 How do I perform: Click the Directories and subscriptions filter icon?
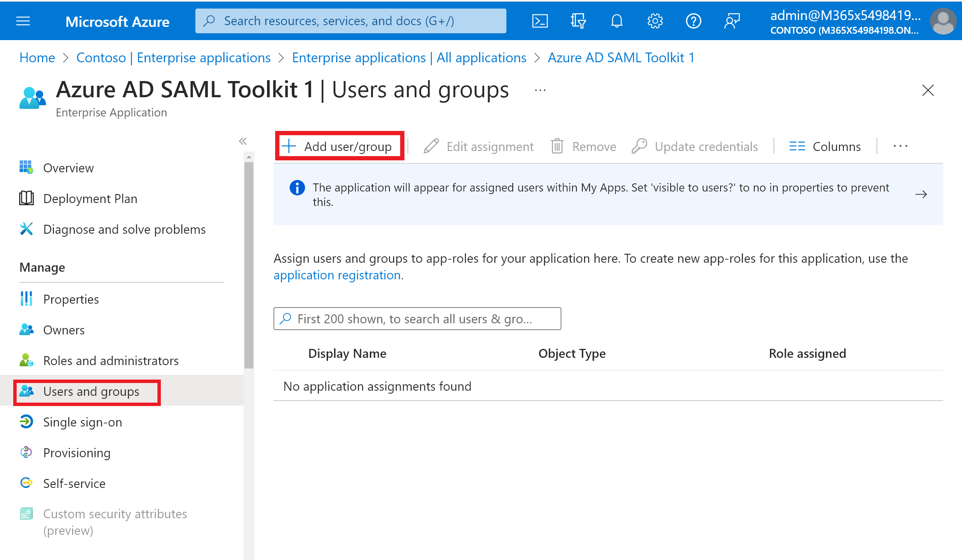(578, 21)
